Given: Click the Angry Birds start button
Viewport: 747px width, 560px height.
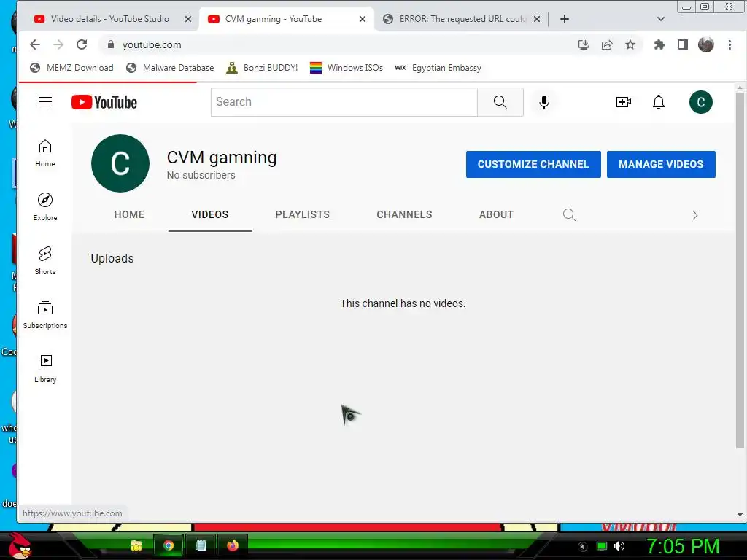Looking at the screenshot, I should point(20,545).
